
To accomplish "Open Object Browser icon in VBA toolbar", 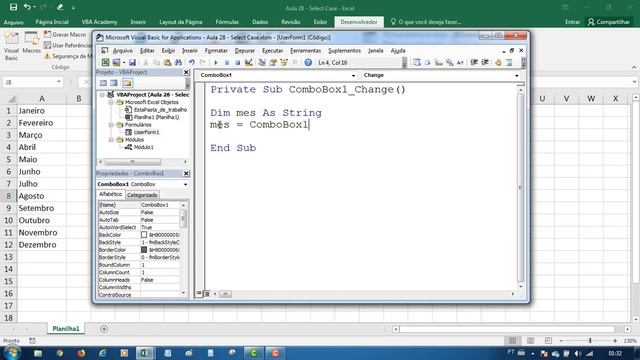I will [284, 62].
